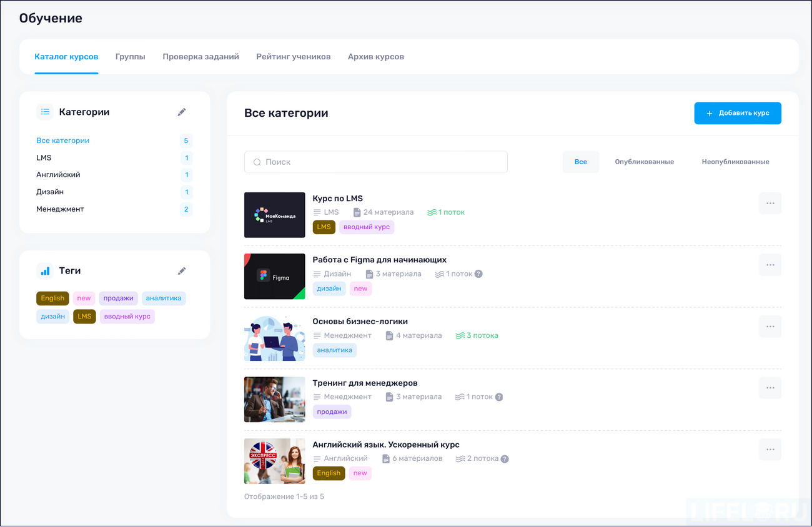Open options menu for Основы бизнес-логики
This screenshot has height=527, width=812.
point(770,326)
